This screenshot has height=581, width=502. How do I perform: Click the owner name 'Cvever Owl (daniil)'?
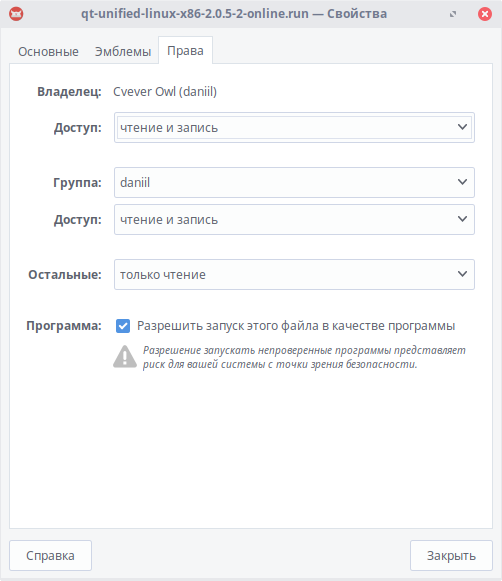pyautogui.click(x=165, y=92)
